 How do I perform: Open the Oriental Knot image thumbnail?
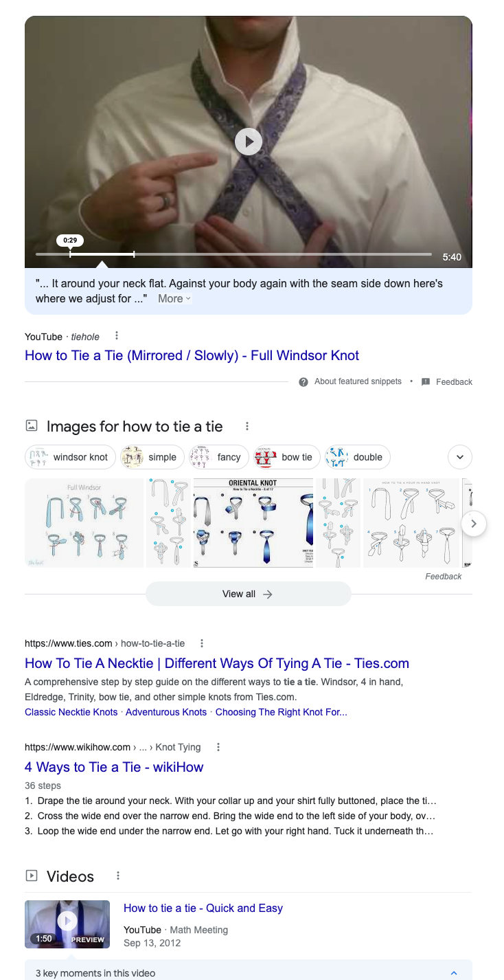point(253,523)
